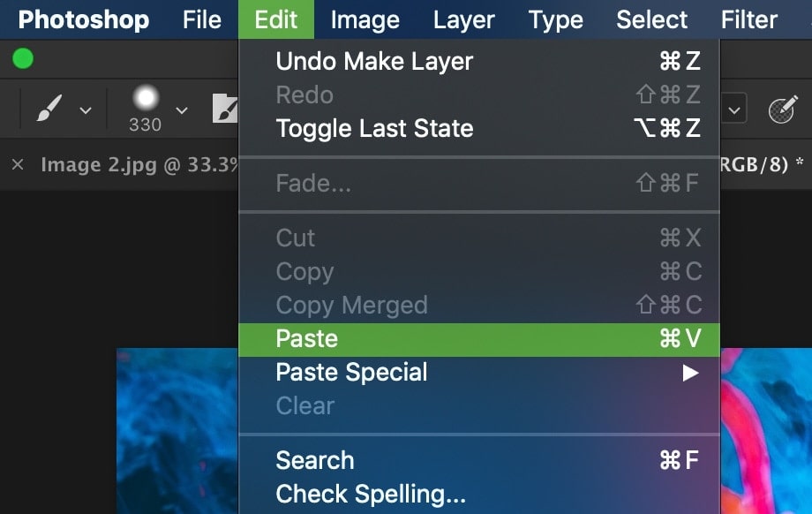Viewport: 812px width, 514px height.
Task: Click Search in the Edit menu
Action: (x=479, y=460)
